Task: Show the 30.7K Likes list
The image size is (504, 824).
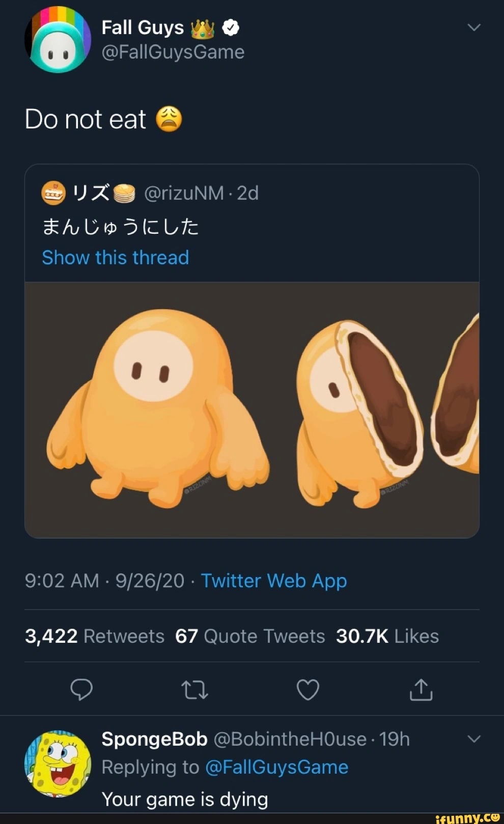Action: [x=387, y=636]
